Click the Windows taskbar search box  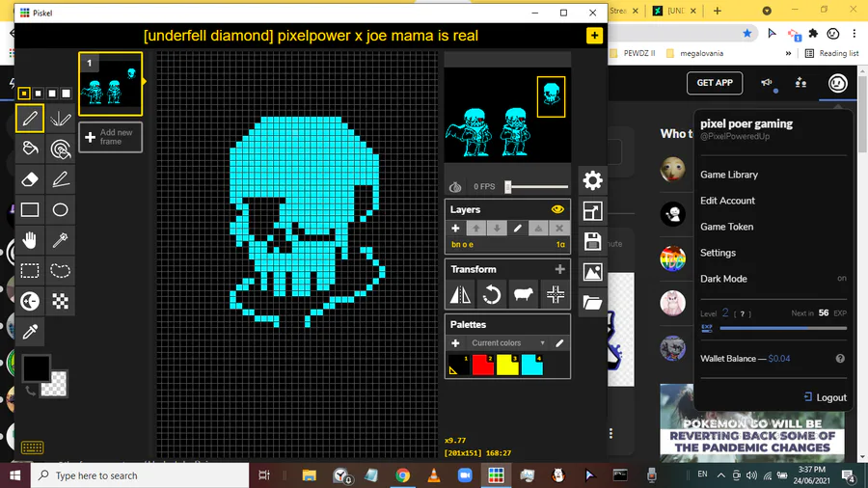(140, 475)
